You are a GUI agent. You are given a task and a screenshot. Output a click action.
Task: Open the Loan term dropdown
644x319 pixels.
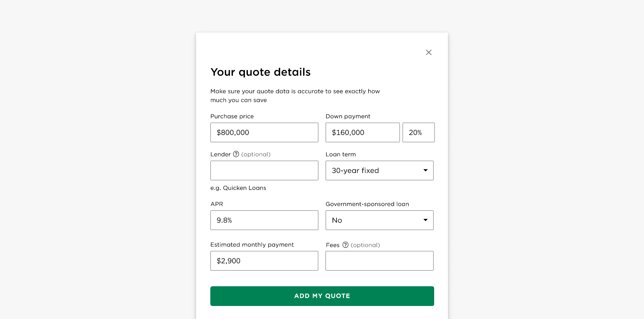coord(379,170)
